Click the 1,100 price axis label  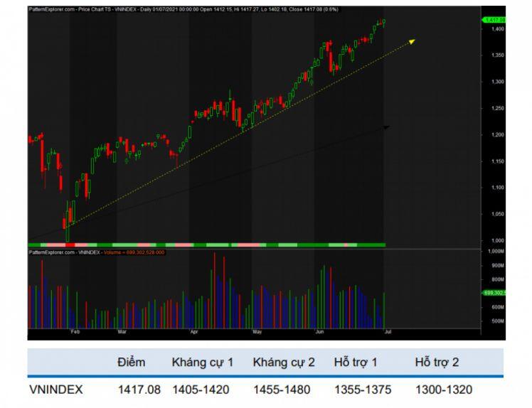tap(498, 188)
